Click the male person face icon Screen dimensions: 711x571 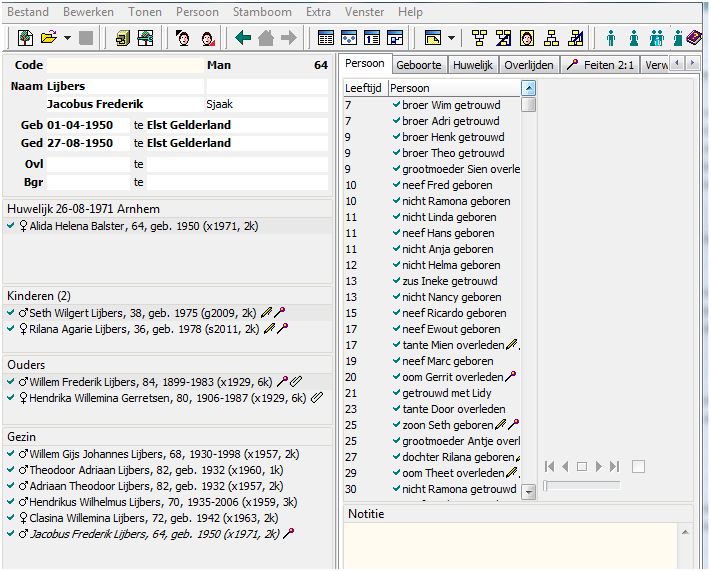(x=183, y=38)
